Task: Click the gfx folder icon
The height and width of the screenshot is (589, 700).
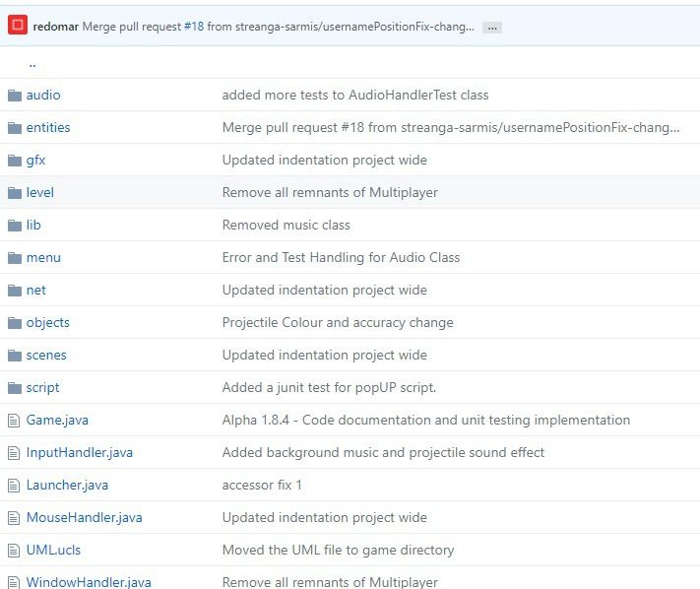Action: coord(15,161)
